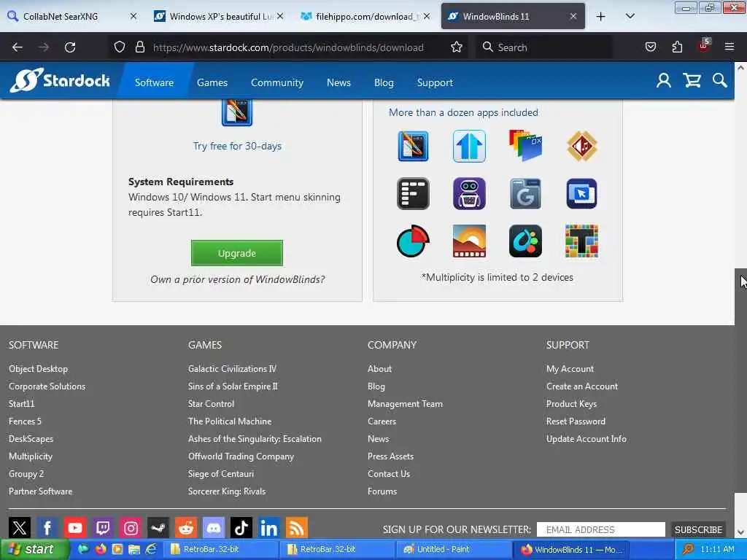Click Own a prior version of WindowBlinds link
The width and height of the screenshot is (747, 560).
tap(237, 279)
